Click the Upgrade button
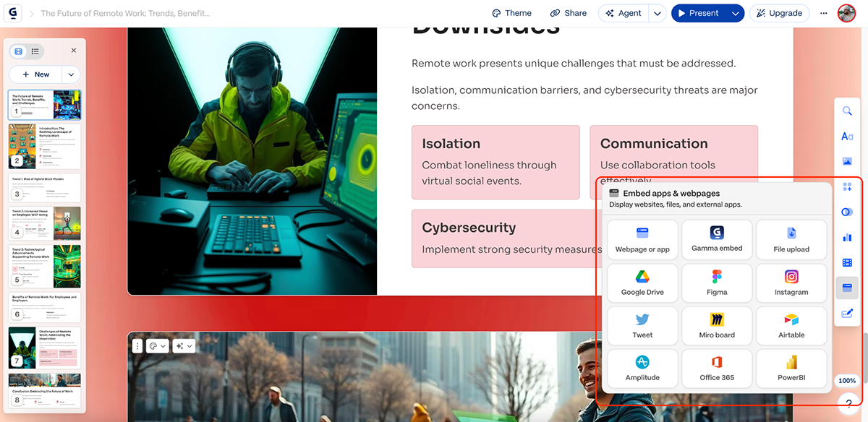The height and width of the screenshot is (422, 868). pyautogui.click(x=780, y=12)
